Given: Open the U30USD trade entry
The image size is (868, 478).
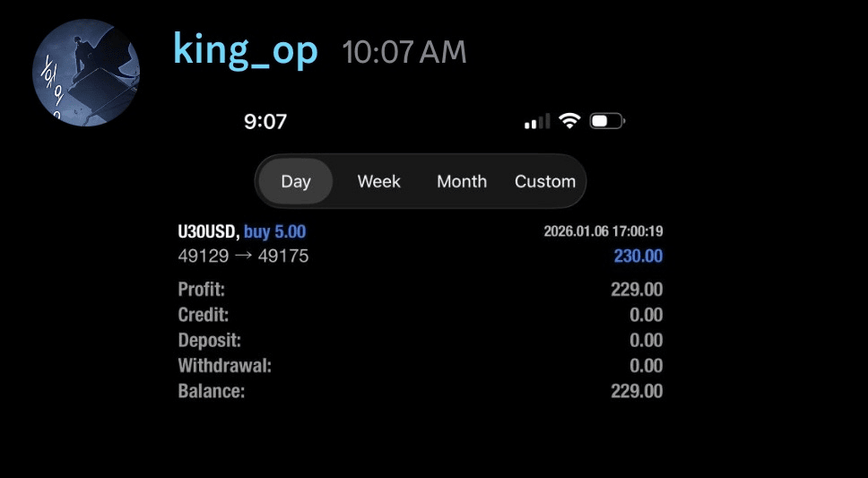Looking at the screenshot, I should click(x=208, y=232).
